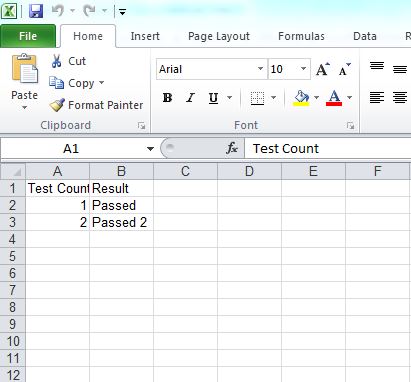Click the Paste clipboard icon

point(25,68)
